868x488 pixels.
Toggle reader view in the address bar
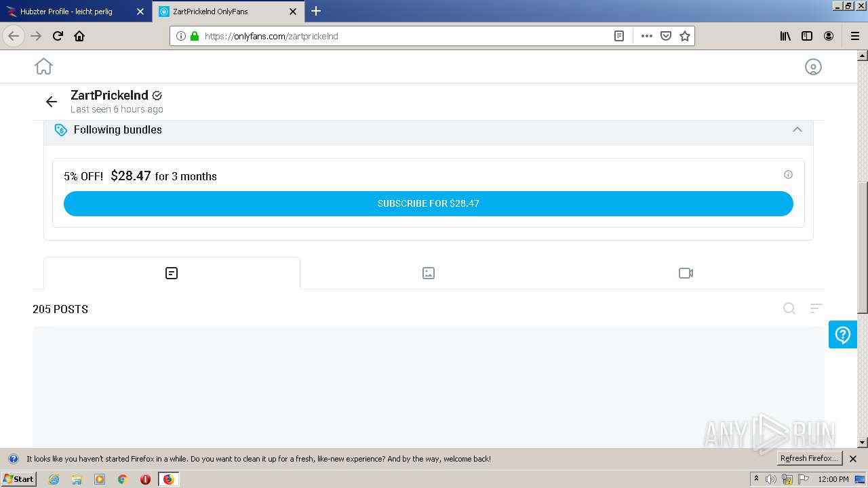(619, 36)
